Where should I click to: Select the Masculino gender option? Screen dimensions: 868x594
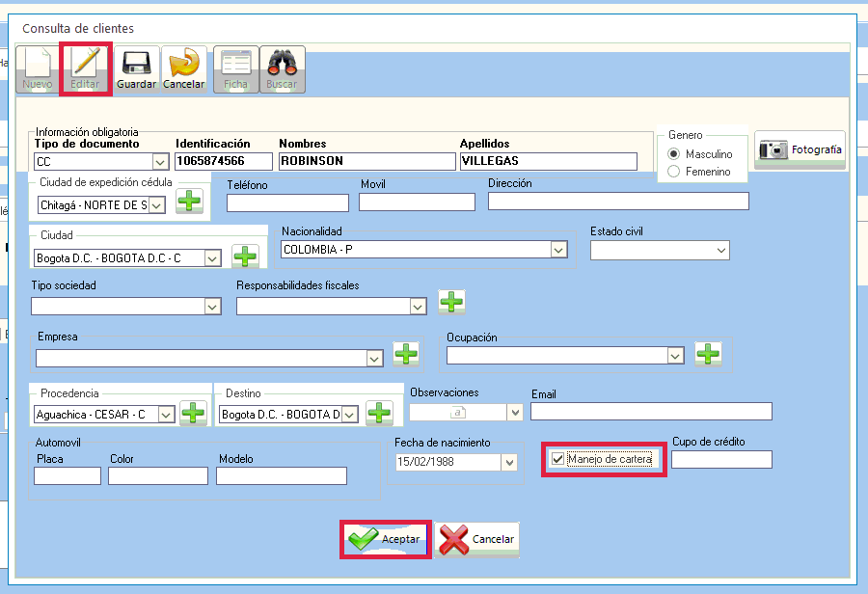coord(674,154)
